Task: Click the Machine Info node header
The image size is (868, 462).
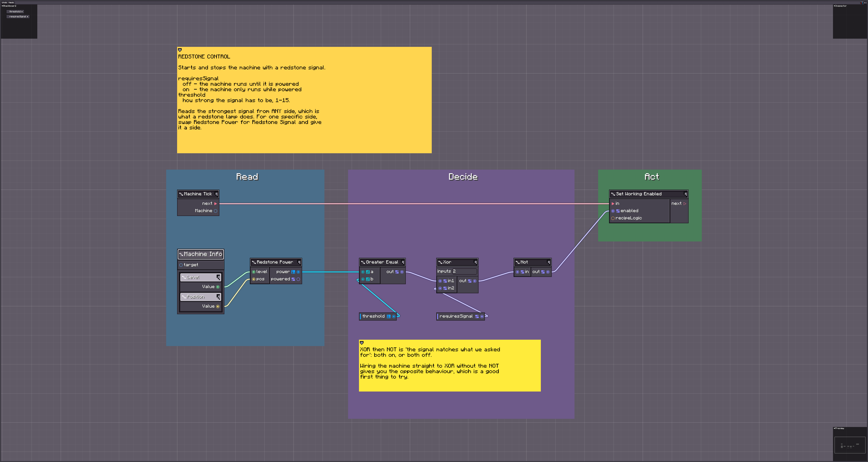Action: click(x=201, y=254)
